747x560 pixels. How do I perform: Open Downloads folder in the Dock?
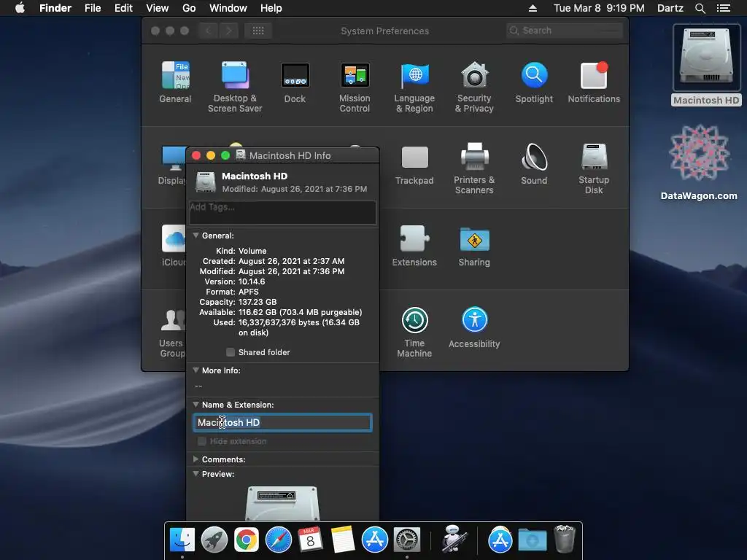[532, 540]
